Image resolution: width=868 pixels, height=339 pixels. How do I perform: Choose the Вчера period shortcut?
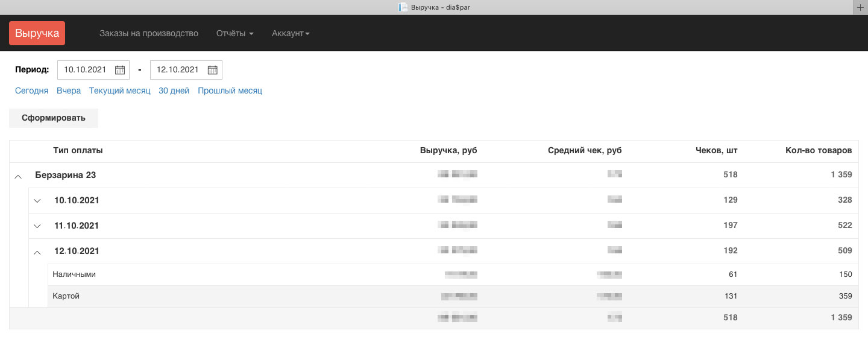(x=69, y=91)
